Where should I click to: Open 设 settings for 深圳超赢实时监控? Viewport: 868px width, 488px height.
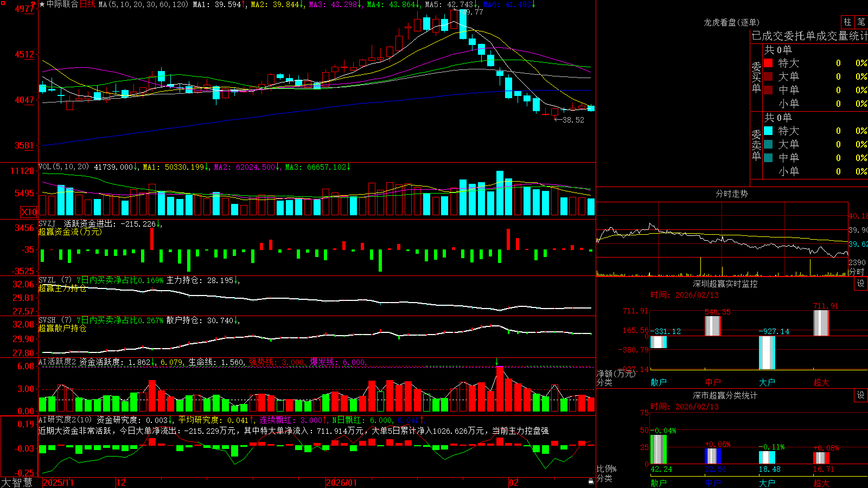coord(861,284)
